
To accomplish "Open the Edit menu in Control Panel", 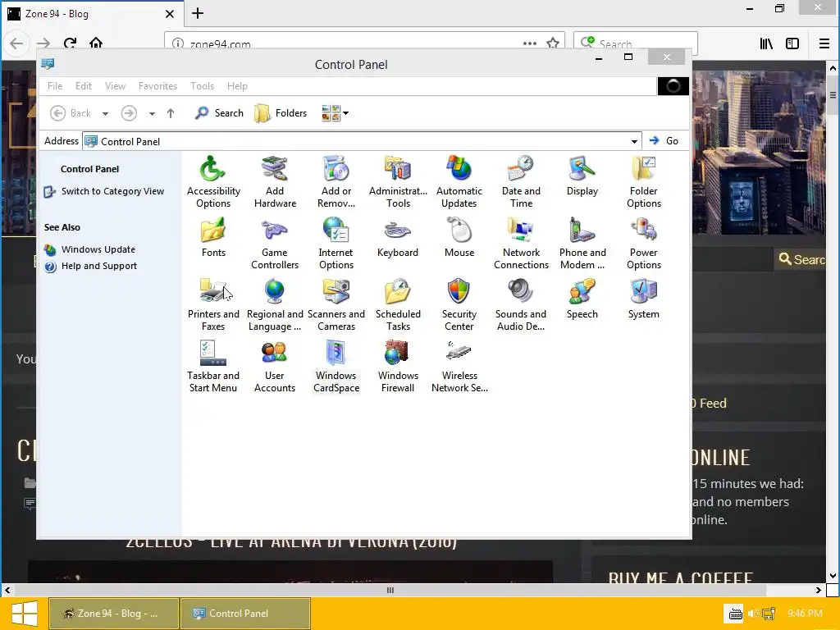I will pyautogui.click(x=84, y=85).
